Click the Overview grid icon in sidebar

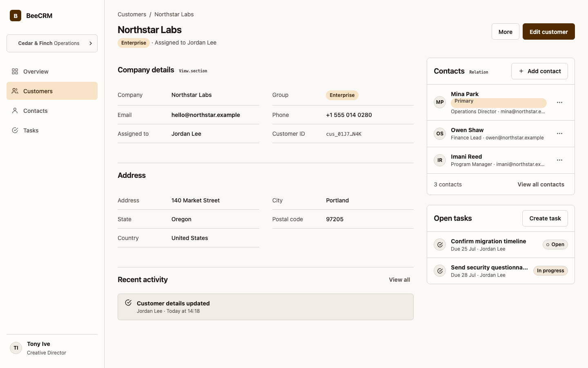point(15,72)
